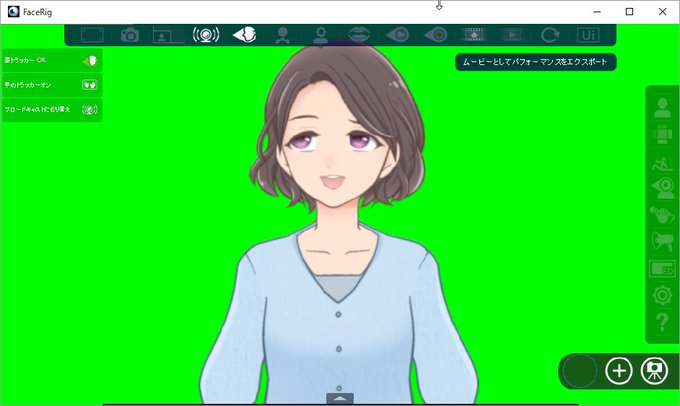
Task: Toggle face tracking head icon in toolbar
Action: click(245, 35)
